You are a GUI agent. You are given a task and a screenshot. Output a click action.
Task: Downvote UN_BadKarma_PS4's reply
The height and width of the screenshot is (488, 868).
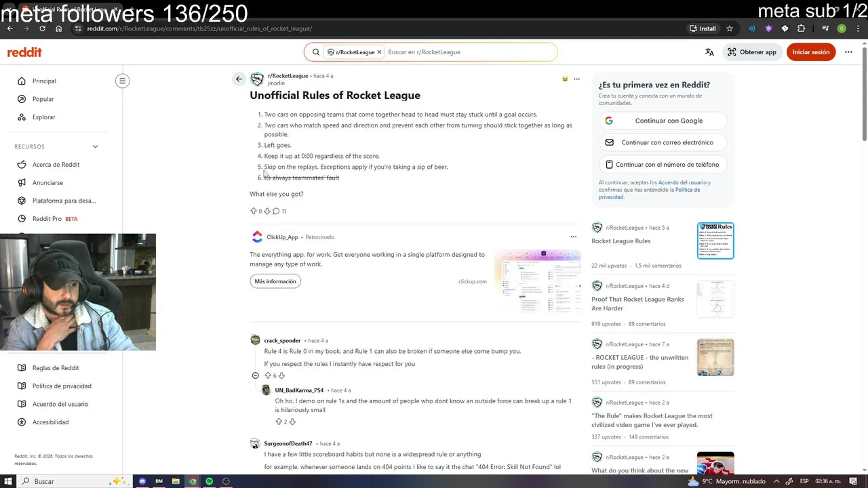(x=292, y=422)
